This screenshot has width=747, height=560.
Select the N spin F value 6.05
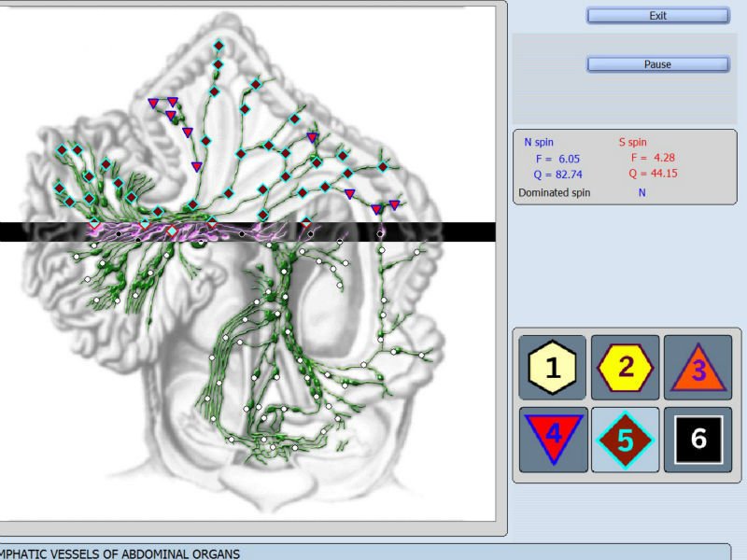click(557, 159)
